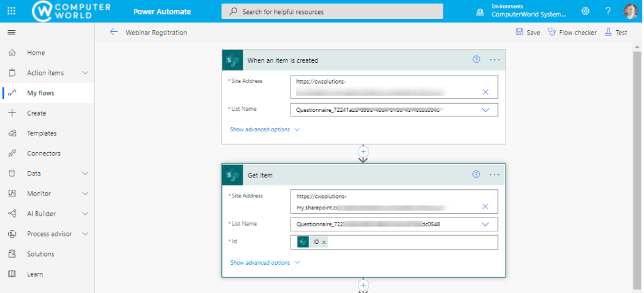644x293 pixels.
Task: Click the Webinar Regsitration flow title
Action: pyautogui.click(x=156, y=33)
